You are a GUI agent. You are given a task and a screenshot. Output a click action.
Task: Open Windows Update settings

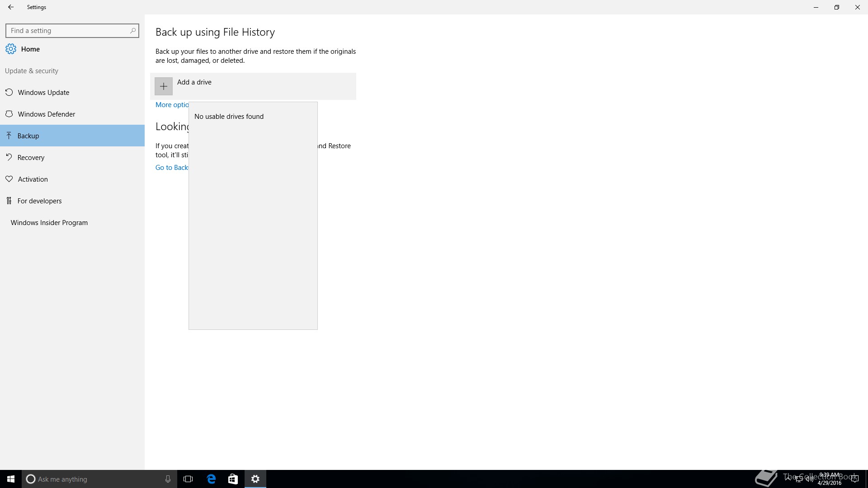[72, 92]
